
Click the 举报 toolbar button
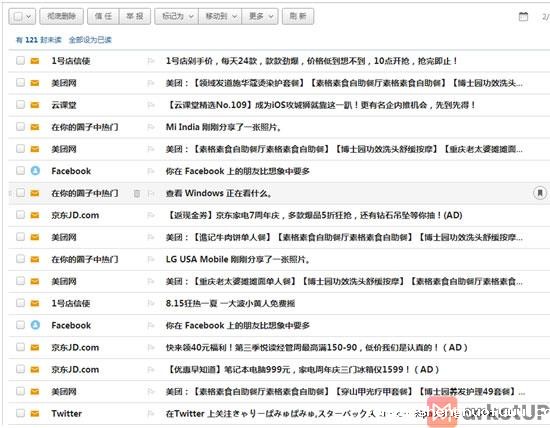[135, 16]
